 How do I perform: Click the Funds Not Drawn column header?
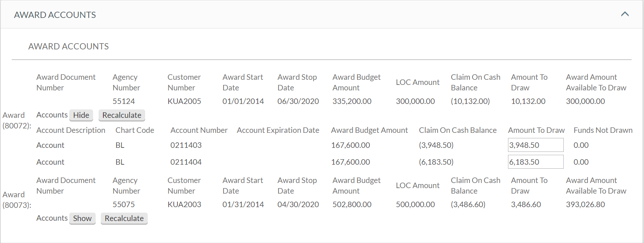pyautogui.click(x=603, y=130)
